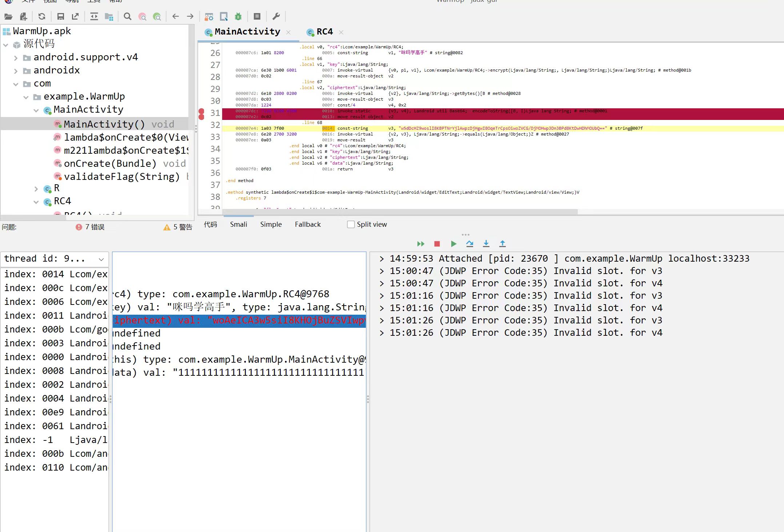Viewport: 784px width, 532px height.
Task: Click the step over debugger icon
Action: coord(470,244)
